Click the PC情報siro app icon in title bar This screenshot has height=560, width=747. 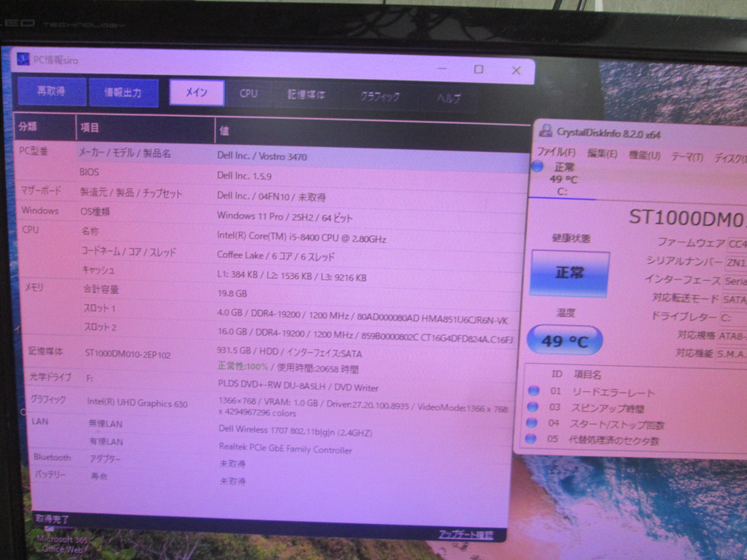[x=23, y=59]
